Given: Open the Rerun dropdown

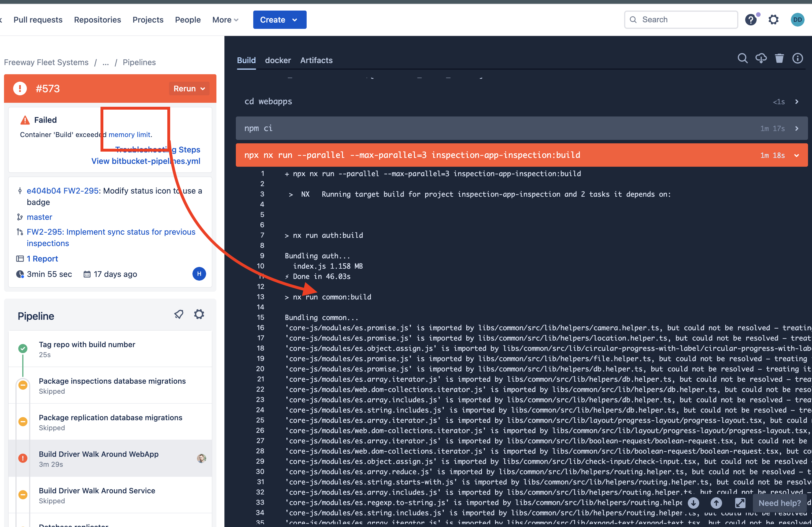Looking at the screenshot, I should tap(189, 89).
